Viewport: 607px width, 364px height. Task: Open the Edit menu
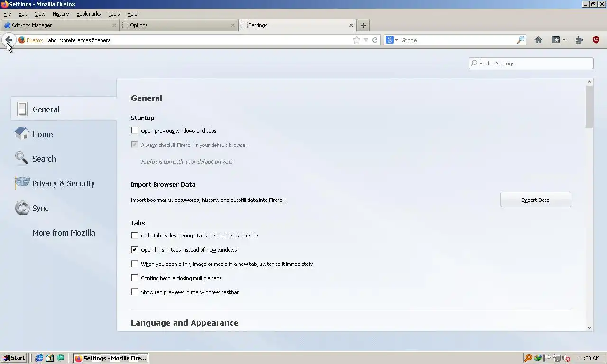tap(23, 14)
